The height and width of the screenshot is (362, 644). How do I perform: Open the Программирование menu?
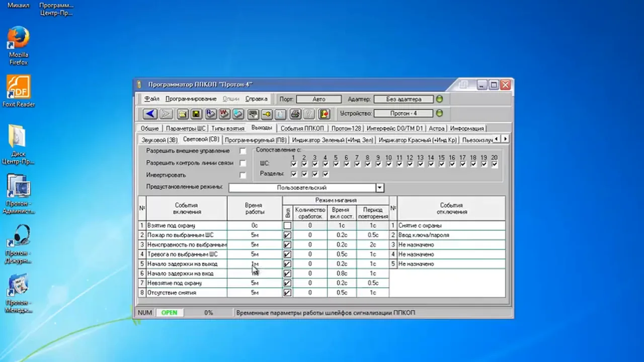tap(191, 99)
